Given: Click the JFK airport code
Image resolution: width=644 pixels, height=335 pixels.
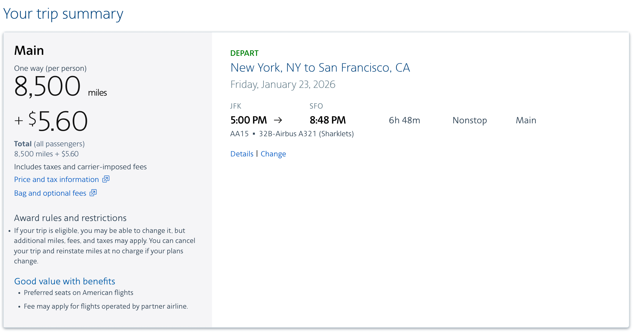Looking at the screenshot, I should point(236,106).
